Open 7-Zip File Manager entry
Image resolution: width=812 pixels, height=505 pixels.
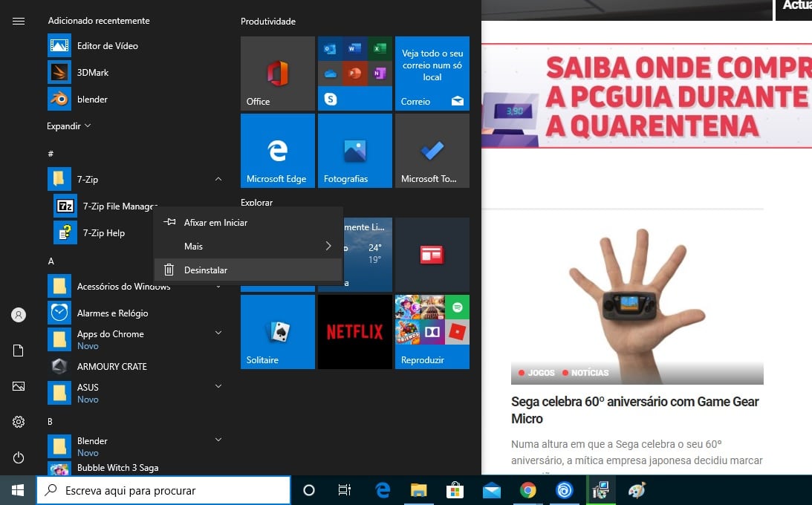(105, 206)
